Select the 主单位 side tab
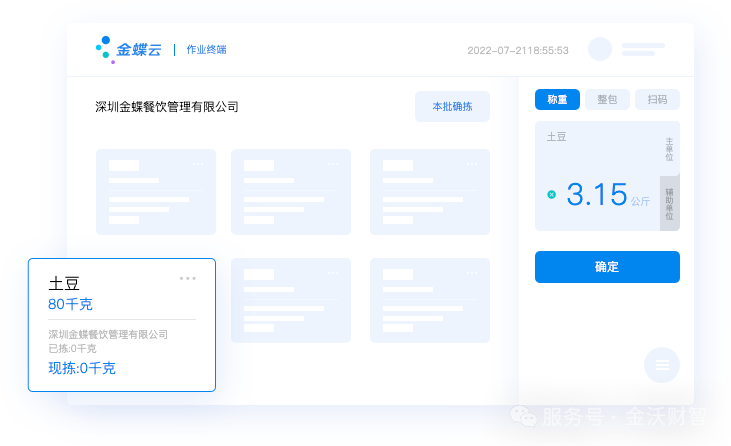731x446 pixels. coord(669,149)
